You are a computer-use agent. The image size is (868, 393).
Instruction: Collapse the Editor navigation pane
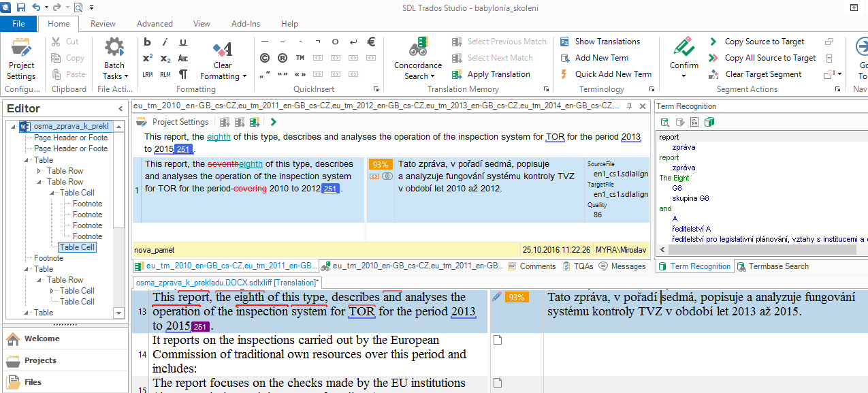pos(120,108)
